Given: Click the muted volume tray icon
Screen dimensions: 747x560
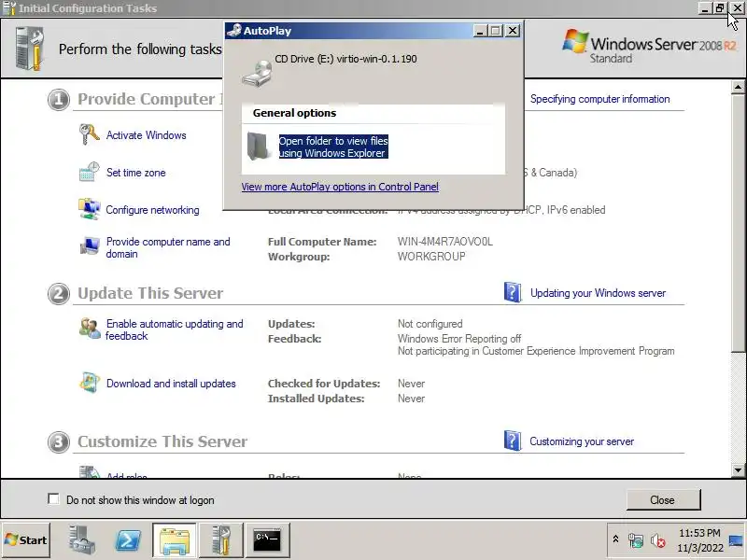Looking at the screenshot, I should tap(658, 540).
